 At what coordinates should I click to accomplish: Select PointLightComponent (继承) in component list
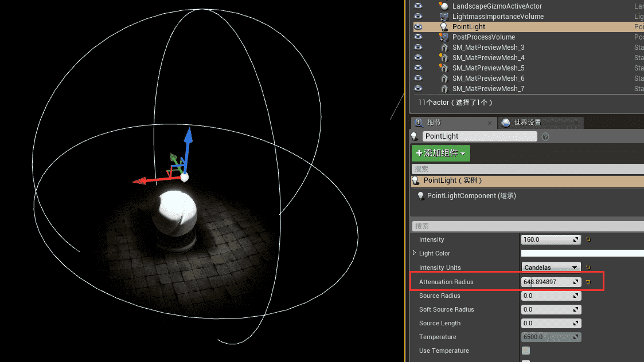click(471, 196)
